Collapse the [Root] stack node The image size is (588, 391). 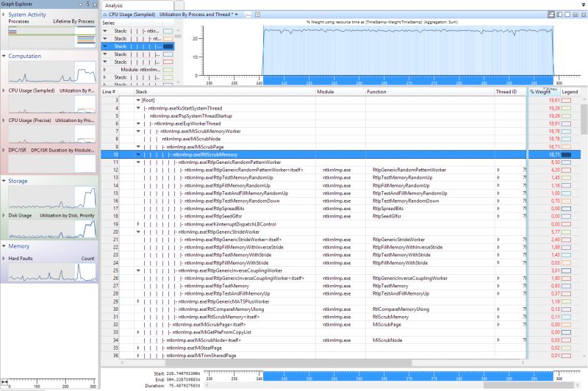(x=138, y=100)
